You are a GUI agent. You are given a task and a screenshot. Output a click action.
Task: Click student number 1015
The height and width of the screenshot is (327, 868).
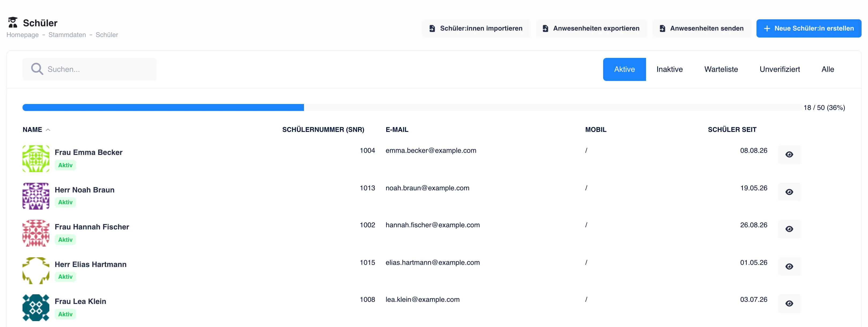point(367,263)
